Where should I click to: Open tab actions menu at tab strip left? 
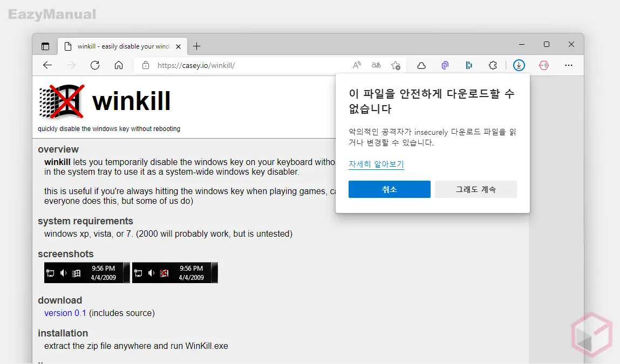pos(45,46)
